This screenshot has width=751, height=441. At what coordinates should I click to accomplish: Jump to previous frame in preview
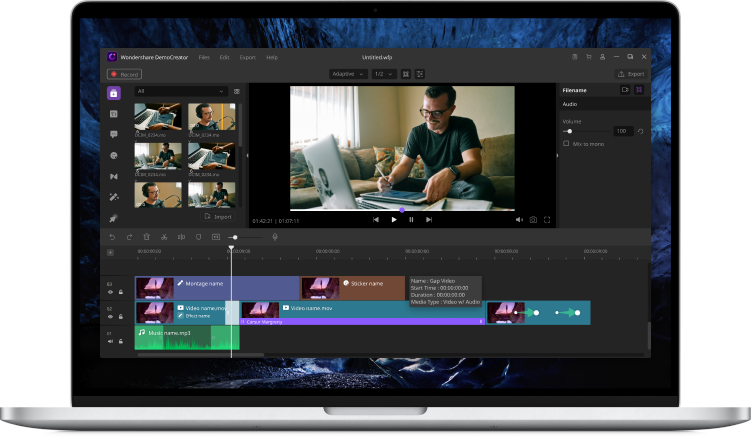pos(376,220)
